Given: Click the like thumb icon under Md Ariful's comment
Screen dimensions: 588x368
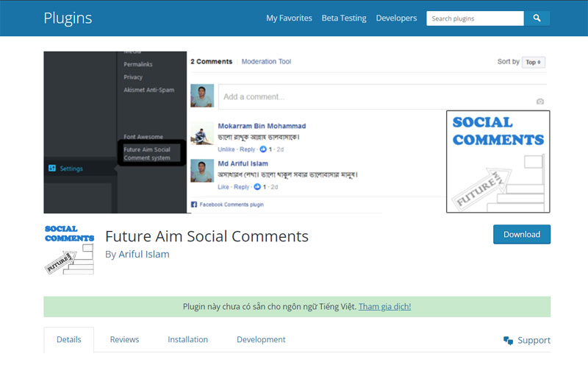Looking at the screenshot, I should coord(257,187).
